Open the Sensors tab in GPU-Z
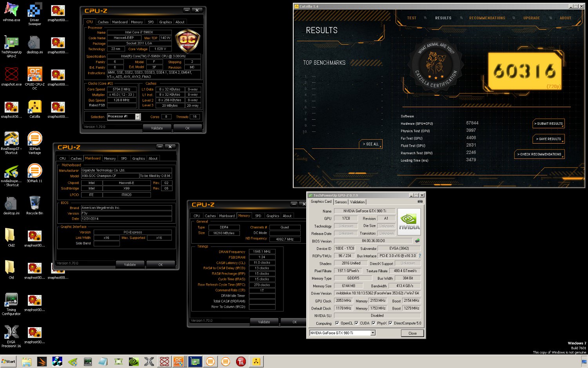 [341, 202]
